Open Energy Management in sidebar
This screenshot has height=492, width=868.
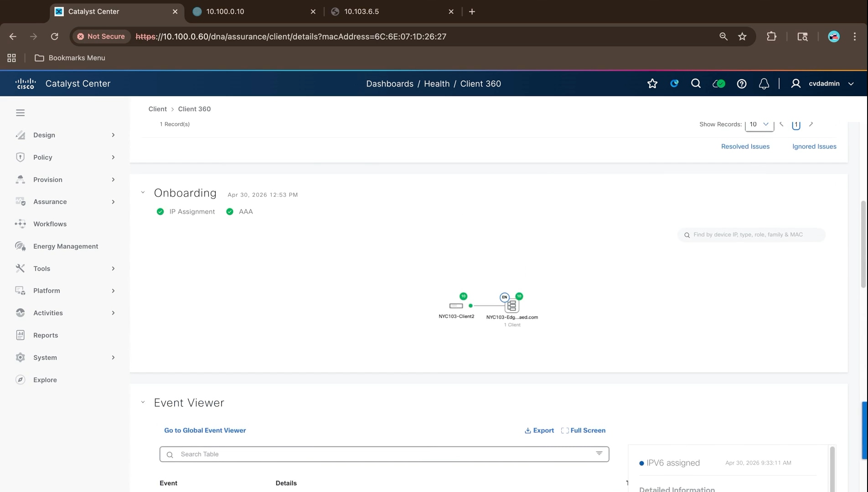point(66,246)
